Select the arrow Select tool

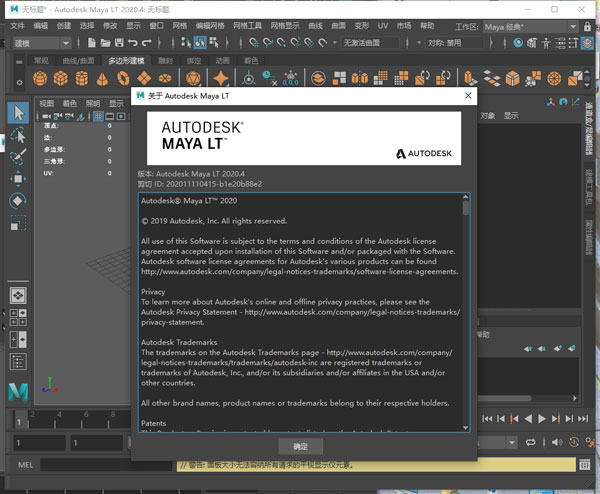18,113
